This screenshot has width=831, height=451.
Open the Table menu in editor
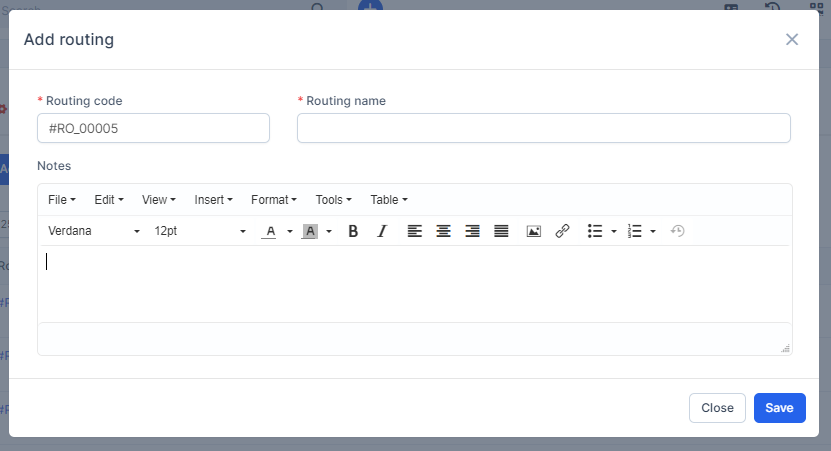[x=388, y=200]
